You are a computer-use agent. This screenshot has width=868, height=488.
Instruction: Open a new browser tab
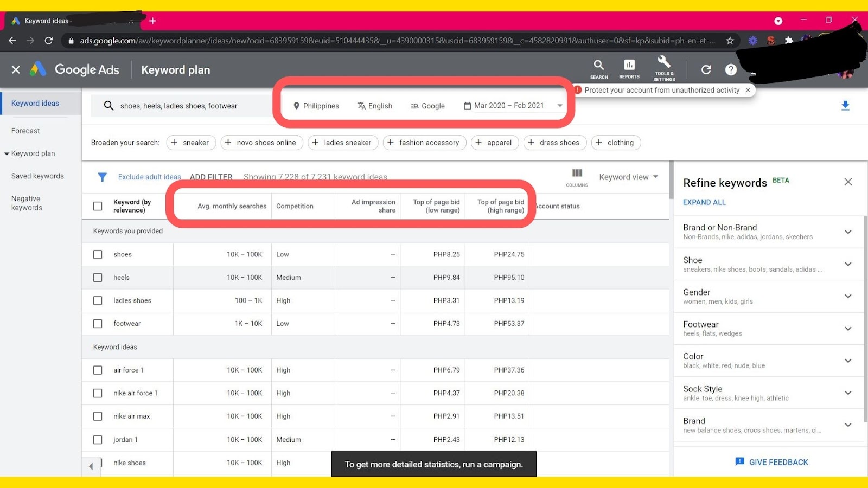pos(152,21)
